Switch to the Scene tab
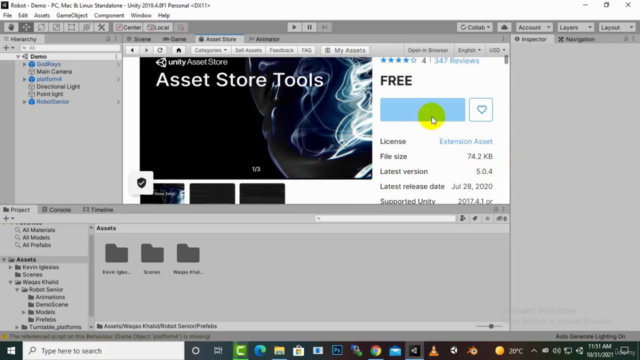Screen dimensions: 640x360 point(139,39)
